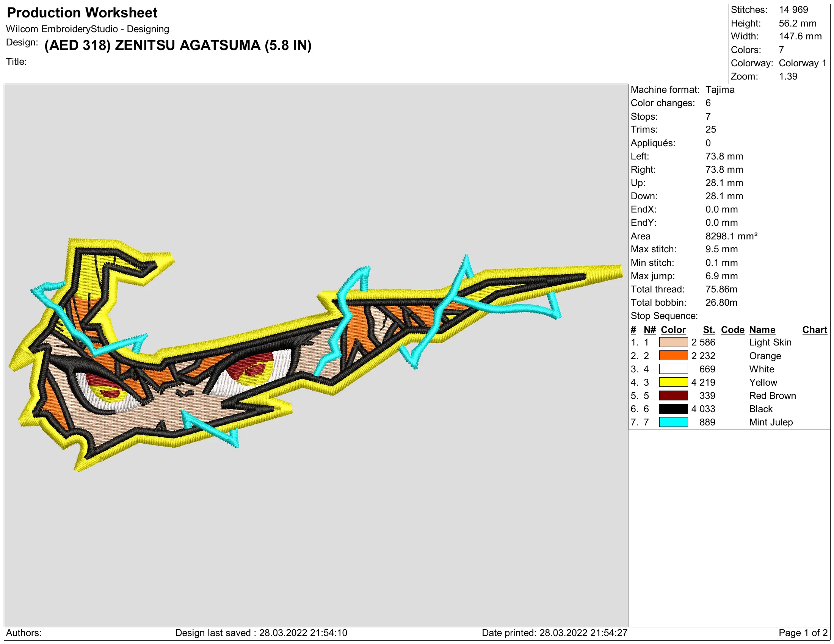Click the 'Left:' label
The height and width of the screenshot is (644, 834).
[x=640, y=156]
